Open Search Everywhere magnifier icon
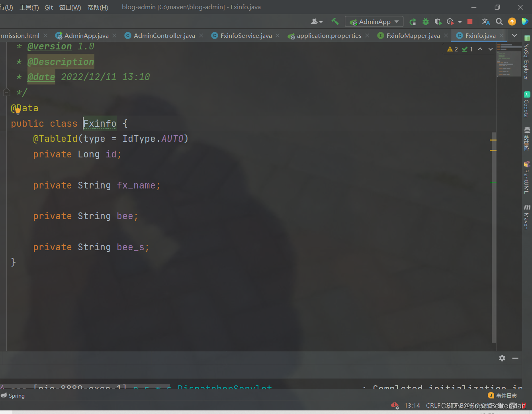 (499, 22)
